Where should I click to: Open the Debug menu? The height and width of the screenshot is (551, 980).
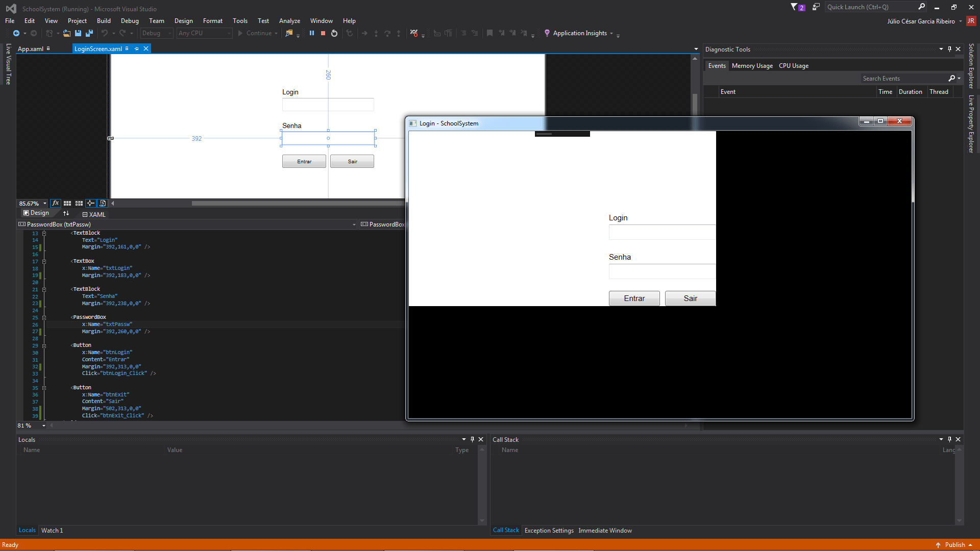coord(130,21)
